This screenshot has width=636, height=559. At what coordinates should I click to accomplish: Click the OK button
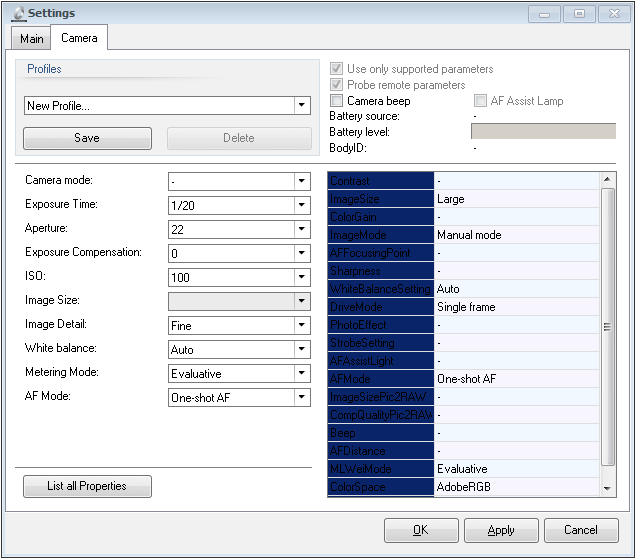pyautogui.click(x=421, y=530)
